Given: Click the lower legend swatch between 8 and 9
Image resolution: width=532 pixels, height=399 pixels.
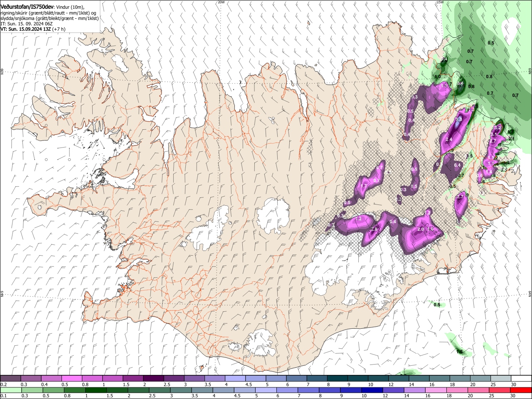Looking at the screenshot, I should [329, 390].
